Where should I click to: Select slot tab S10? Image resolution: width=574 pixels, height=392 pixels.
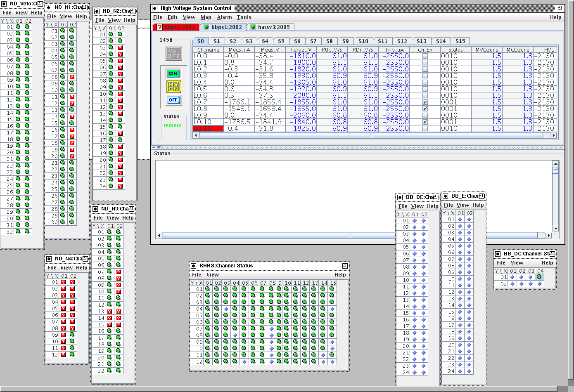tap(363, 41)
